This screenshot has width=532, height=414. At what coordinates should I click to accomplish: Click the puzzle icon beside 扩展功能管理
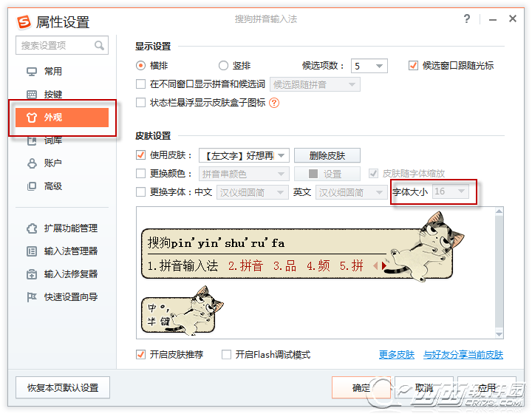[32, 228]
